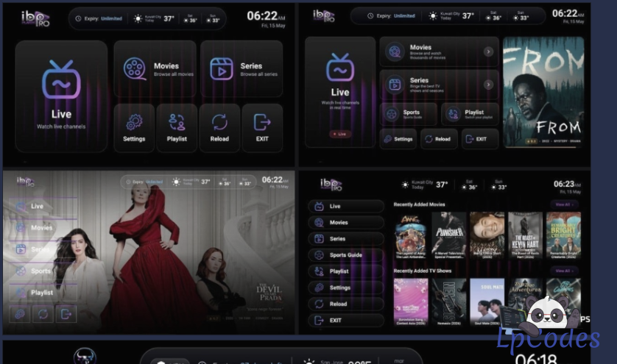Open the Series tile labeled 'Browse all series'

point(241,69)
